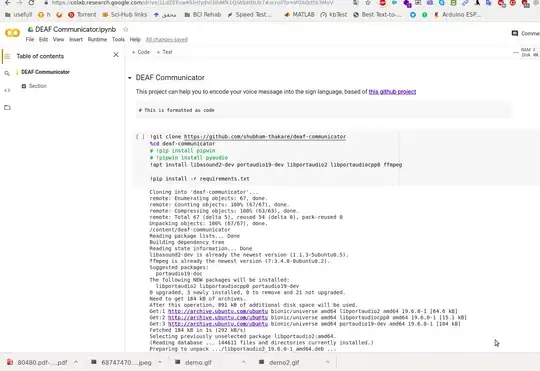Reload the Colab page

tap(31, 3)
